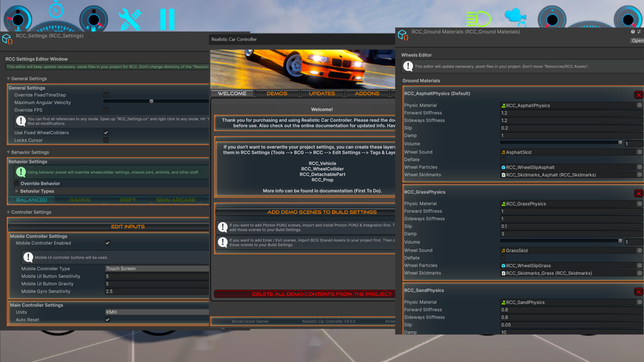Open object picker for RCC_GrassPhysics Physic Material
The image size is (644, 362).
(639, 204)
